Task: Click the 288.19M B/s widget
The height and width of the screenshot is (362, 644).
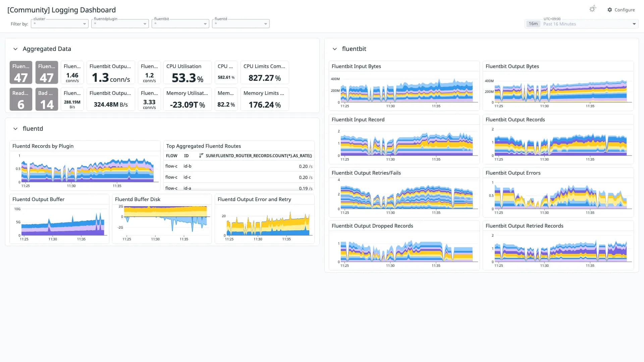Action: pos(72,99)
